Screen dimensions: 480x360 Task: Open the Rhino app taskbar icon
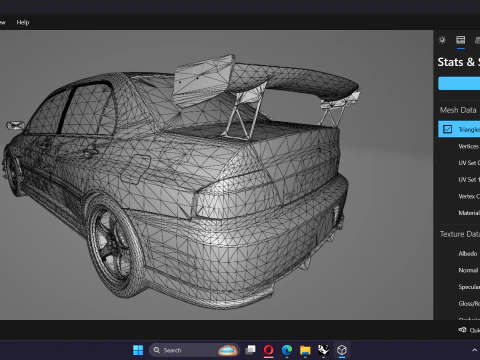point(323,350)
